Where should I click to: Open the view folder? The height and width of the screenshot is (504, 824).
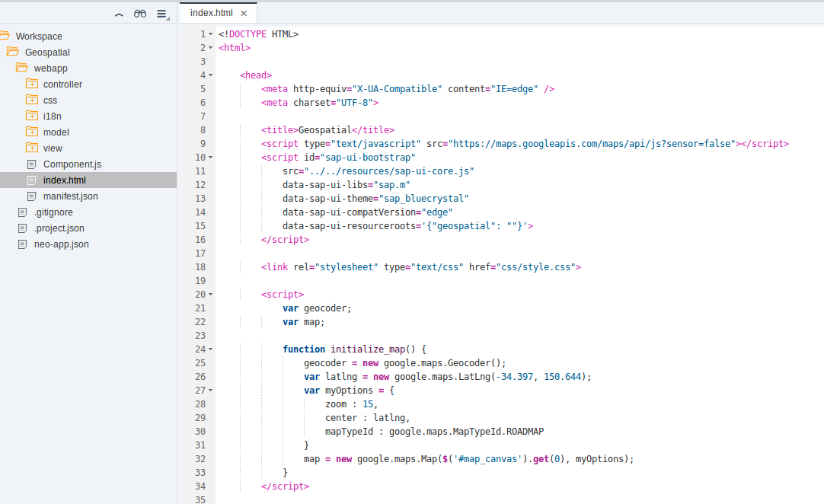click(53, 148)
